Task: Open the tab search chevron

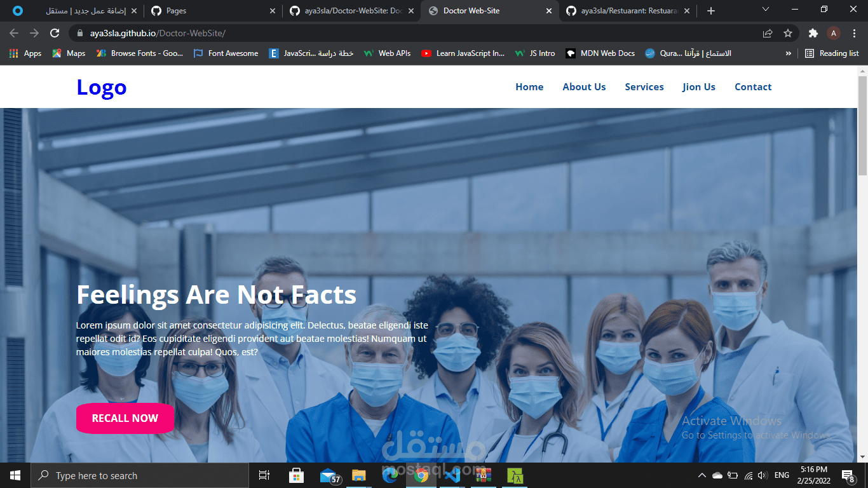Action: pos(765,10)
